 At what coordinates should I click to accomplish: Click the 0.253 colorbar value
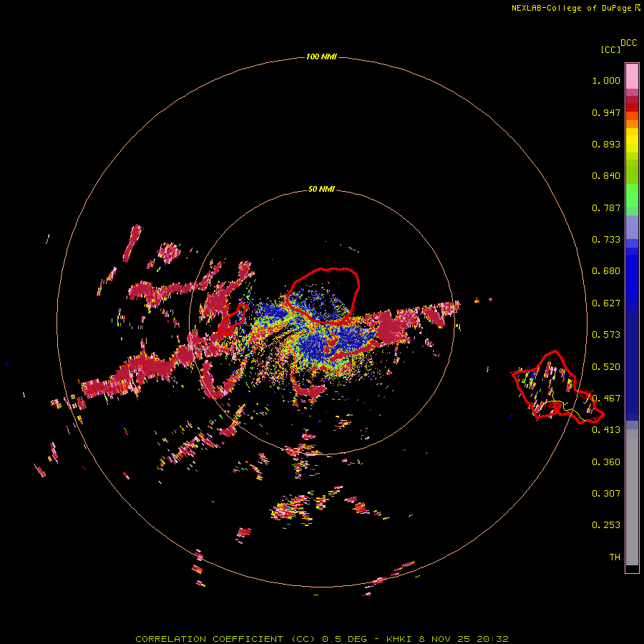tap(606, 525)
